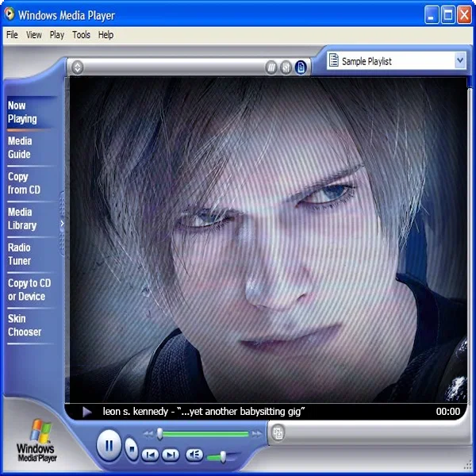
Task: Switch to skin mode using the button beside the seek bar
Action: pos(278,433)
